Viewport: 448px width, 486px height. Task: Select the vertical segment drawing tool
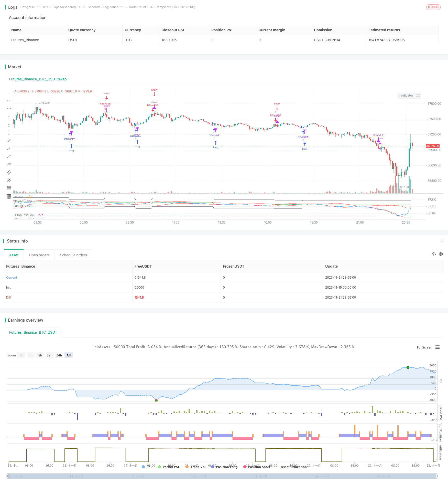pyautogui.click(x=9, y=133)
